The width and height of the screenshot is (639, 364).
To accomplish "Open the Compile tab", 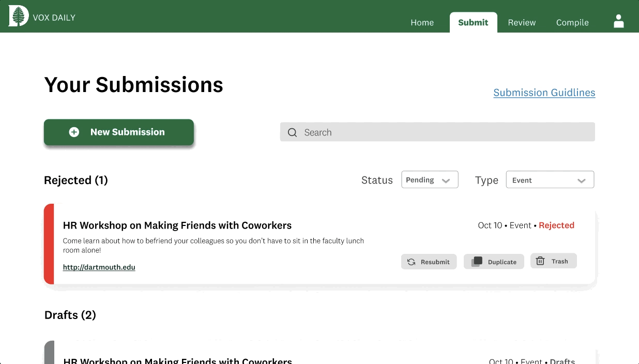I will click(572, 23).
